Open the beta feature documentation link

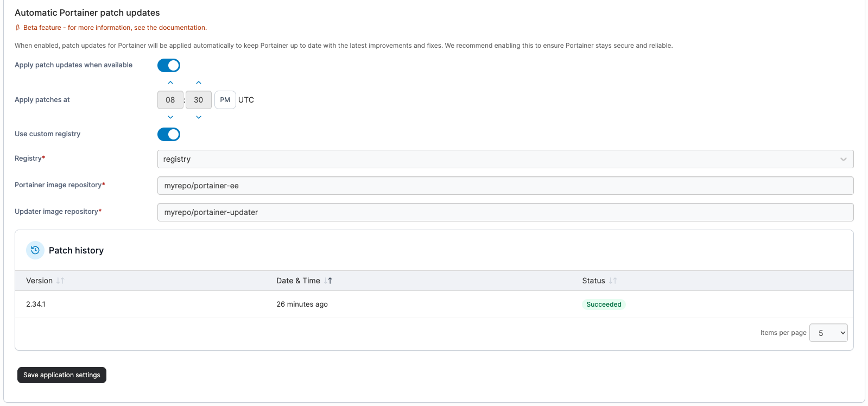[115, 28]
